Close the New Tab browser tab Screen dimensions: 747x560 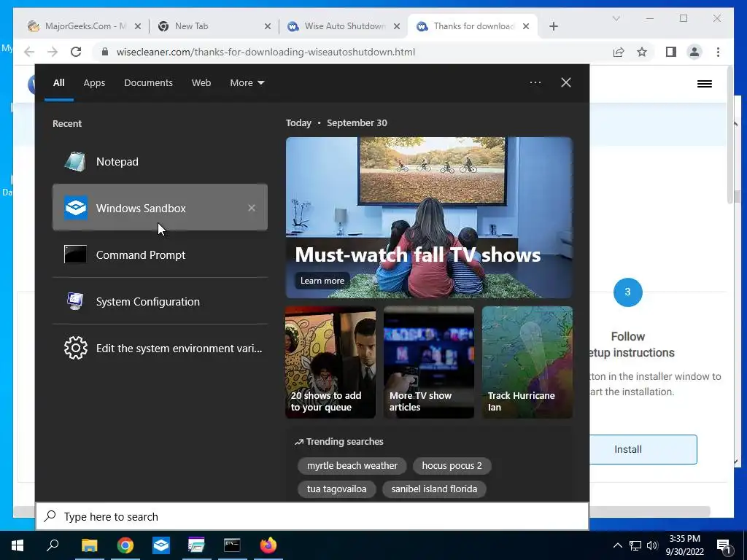268,26
